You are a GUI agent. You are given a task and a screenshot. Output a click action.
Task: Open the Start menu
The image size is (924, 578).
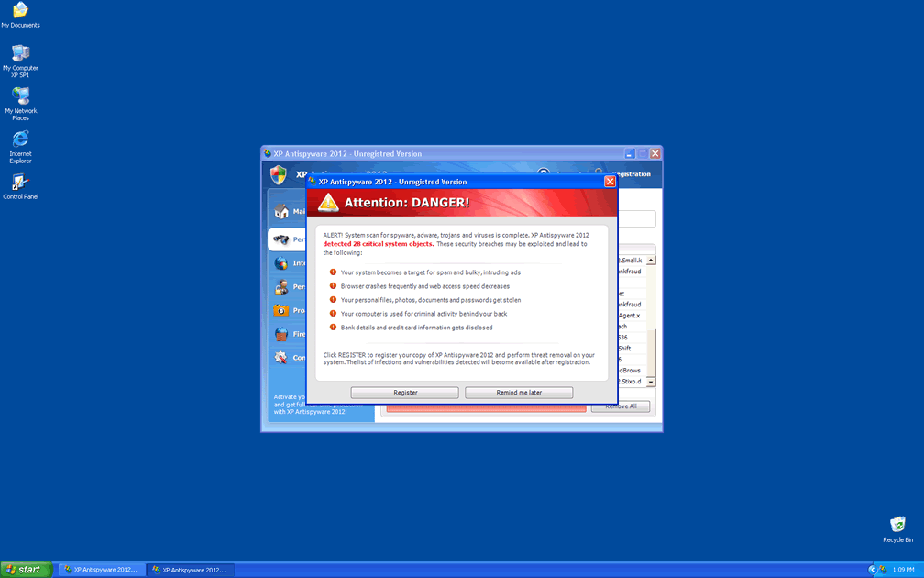click(24, 569)
